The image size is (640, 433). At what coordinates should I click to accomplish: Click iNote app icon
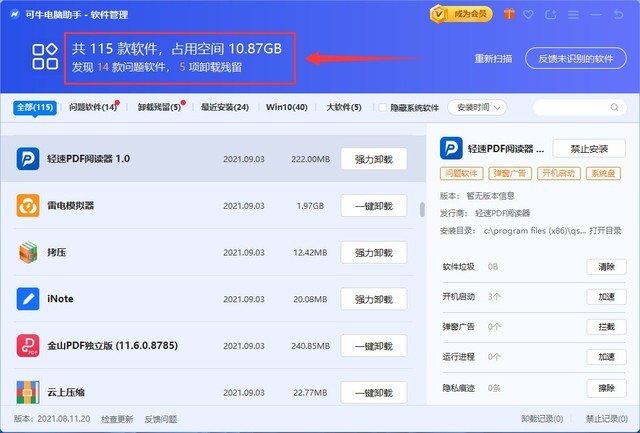28,299
